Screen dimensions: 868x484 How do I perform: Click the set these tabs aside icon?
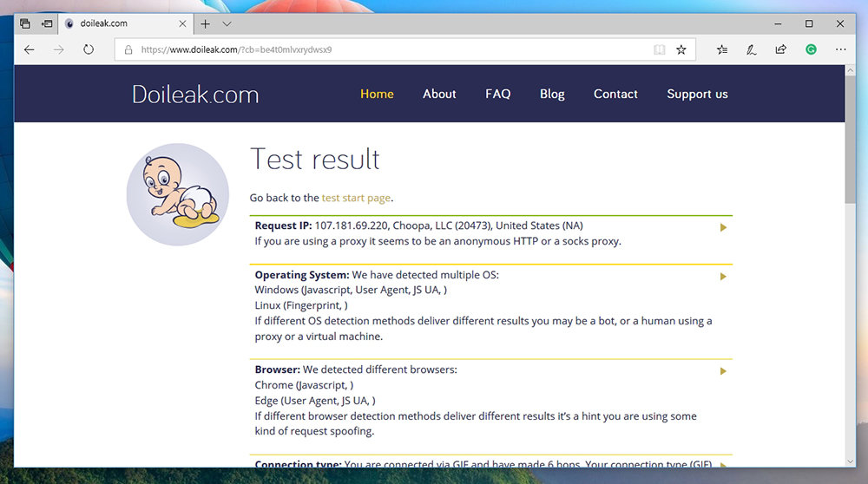(x=47, y=23)
